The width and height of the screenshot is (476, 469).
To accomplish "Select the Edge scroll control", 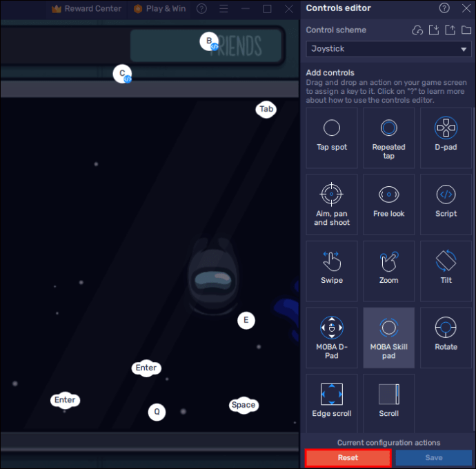I will click(x=332, y=403).
